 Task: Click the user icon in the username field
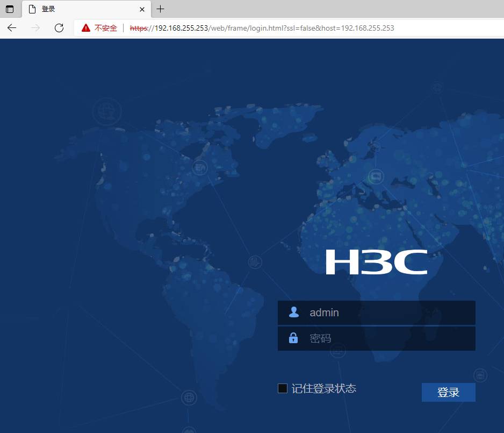[294, 312]
